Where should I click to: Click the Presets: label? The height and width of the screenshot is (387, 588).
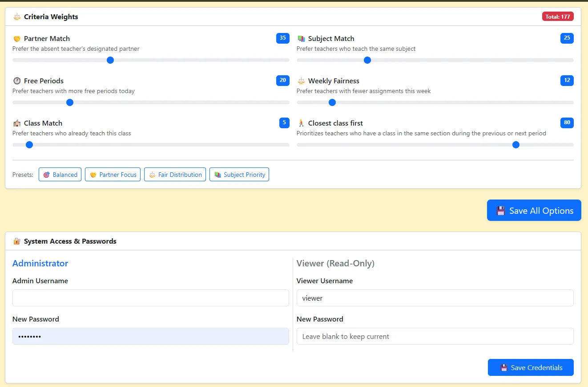(23, 175)
